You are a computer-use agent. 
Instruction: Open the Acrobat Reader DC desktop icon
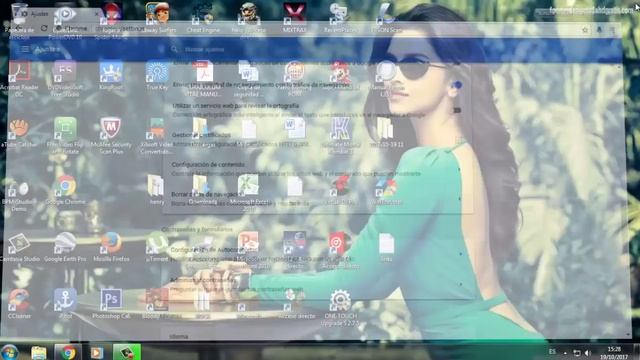[x=19, y=79]
